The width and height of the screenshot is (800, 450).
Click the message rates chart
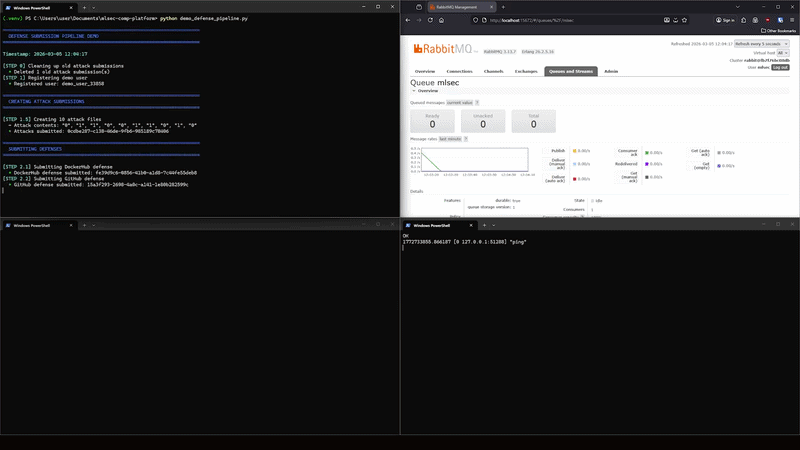point(474,160)
